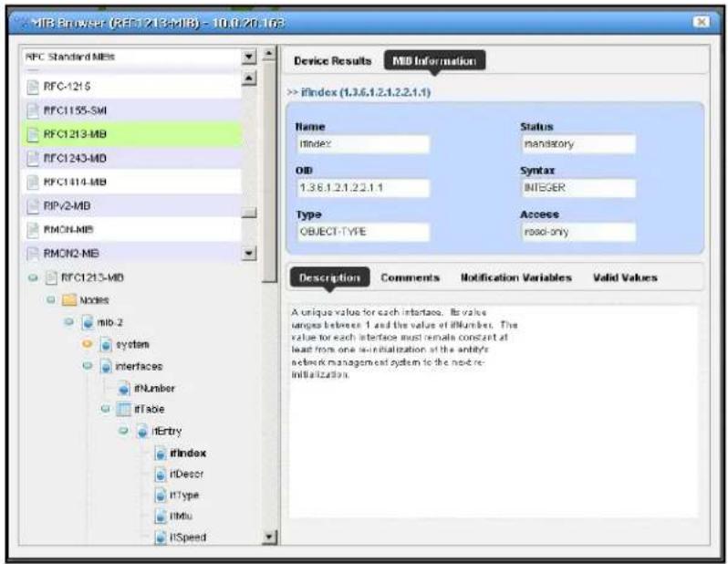Click the ifMtu node icon
This screenshot has height=564, width=728.
click(161, 517)
